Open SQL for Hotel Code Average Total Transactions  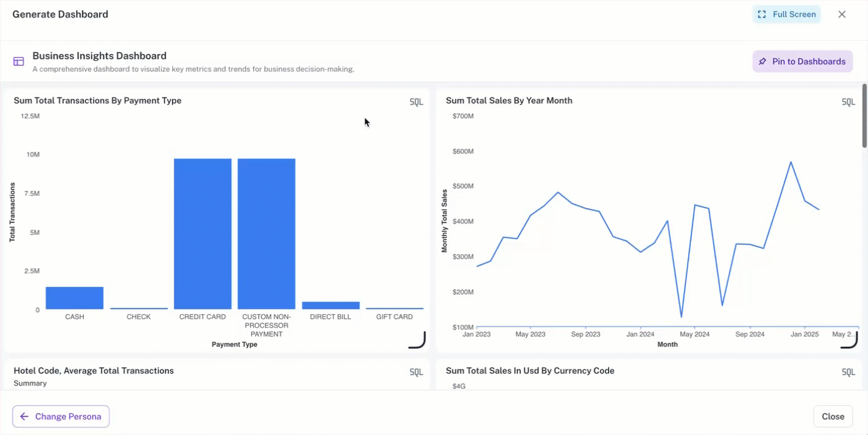pos(416,372)
